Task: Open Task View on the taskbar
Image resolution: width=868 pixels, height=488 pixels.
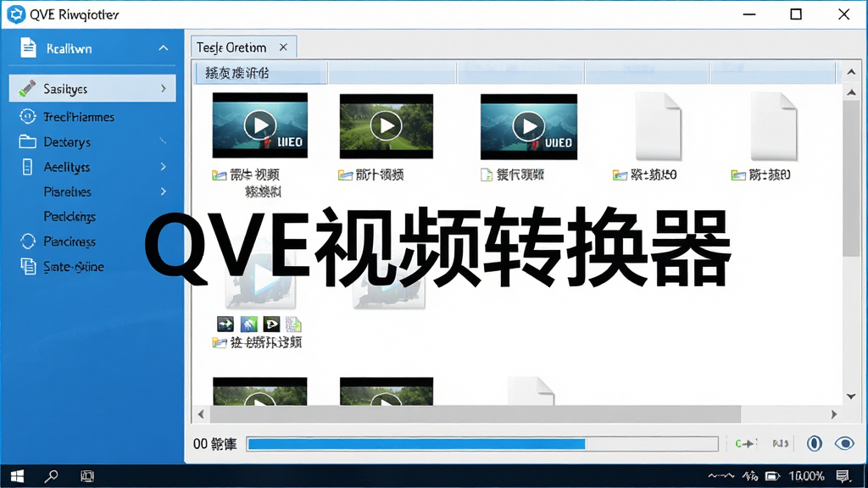Action: (x=87, y=476)
